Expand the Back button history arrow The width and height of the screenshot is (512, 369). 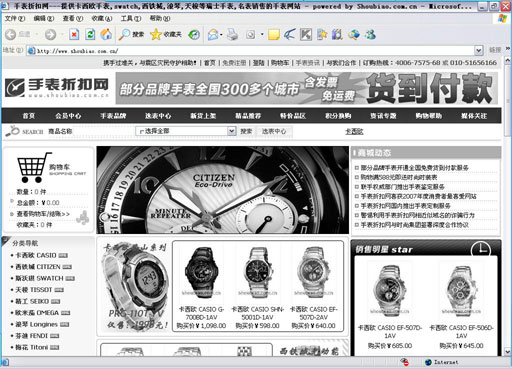[37, 35]
